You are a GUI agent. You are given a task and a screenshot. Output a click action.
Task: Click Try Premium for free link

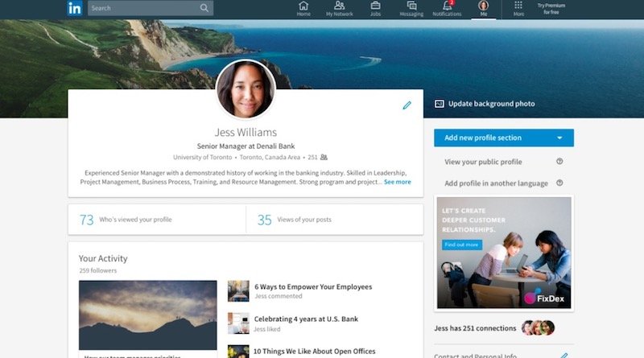point(552,9)
